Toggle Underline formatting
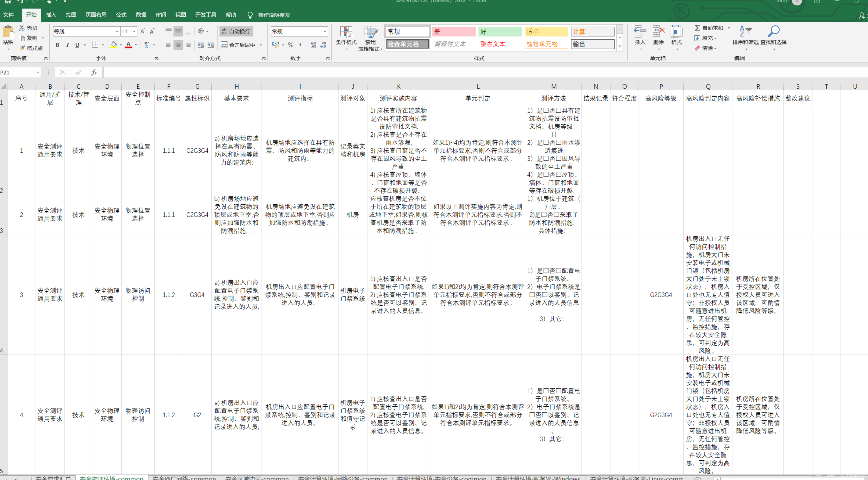This screenshot has width=868, height=480. [77, 45]
